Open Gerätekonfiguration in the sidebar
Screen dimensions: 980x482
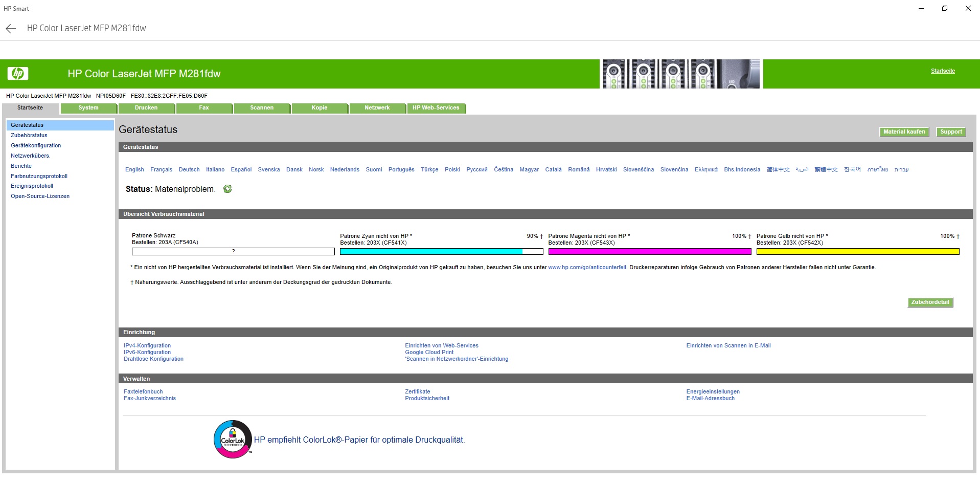click(36, 145)
